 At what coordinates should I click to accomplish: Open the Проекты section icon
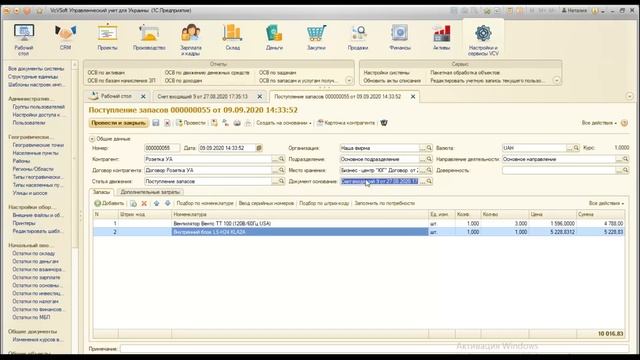pyautogui.click(x=107, y=38)
